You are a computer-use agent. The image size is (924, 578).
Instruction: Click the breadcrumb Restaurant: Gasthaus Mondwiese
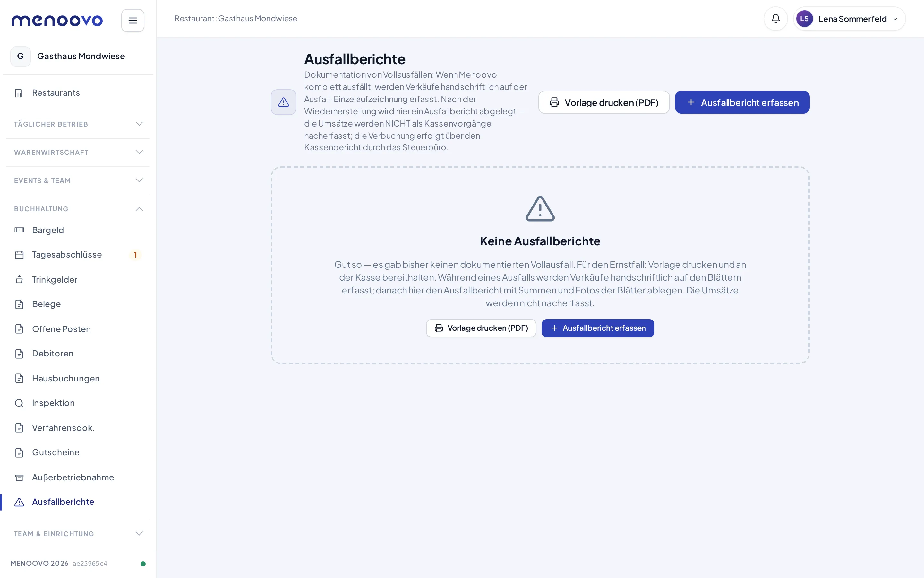235,18
